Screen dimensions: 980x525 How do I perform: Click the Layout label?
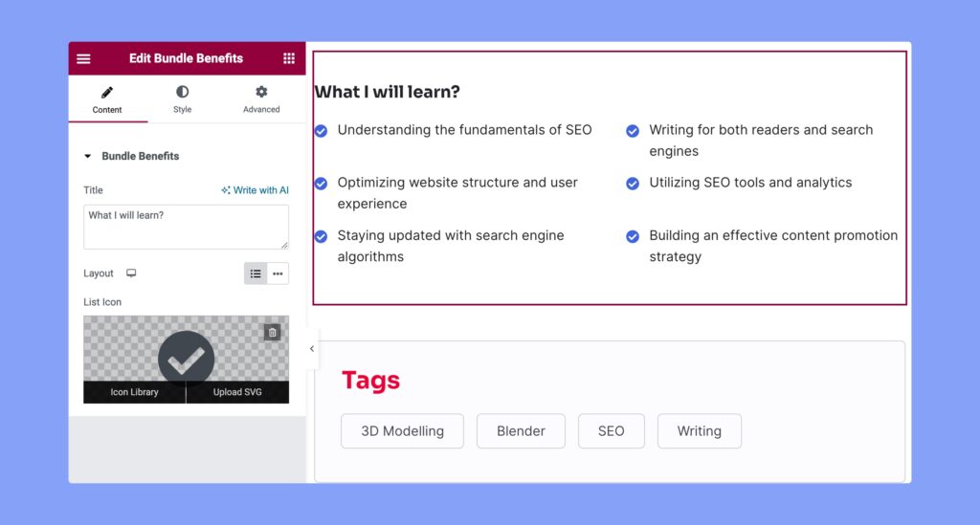(99, 273)
